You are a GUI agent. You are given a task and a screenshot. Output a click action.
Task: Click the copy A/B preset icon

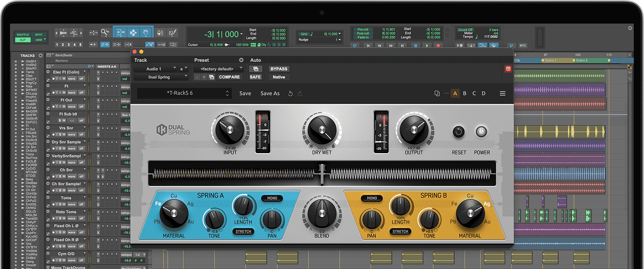click(437, 94)
